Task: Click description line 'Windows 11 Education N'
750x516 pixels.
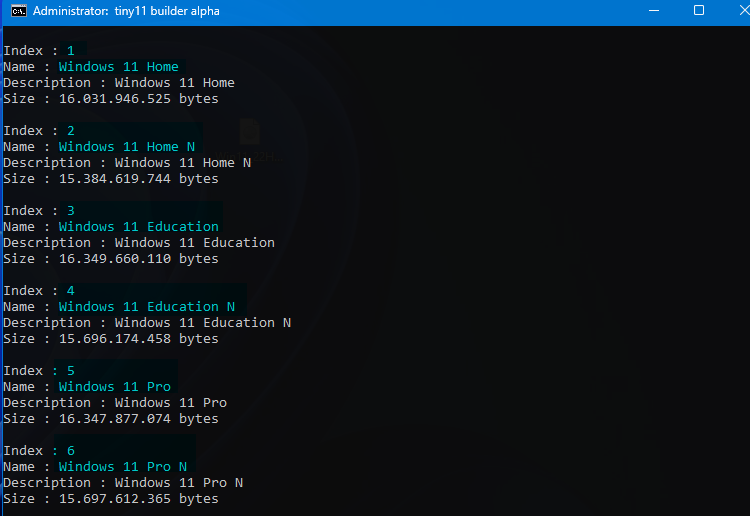Action: (x=147, y=322)
